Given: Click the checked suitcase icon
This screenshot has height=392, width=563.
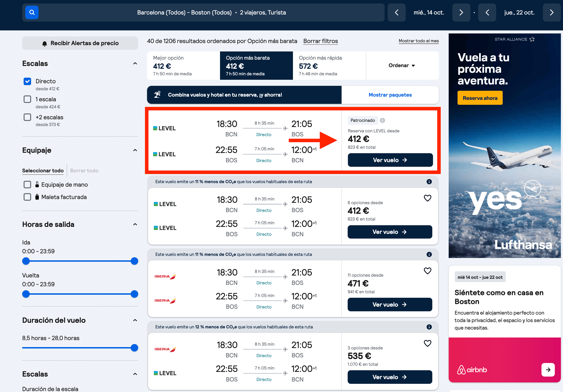Looking at the screenshot, I should (x=37, y=197).
